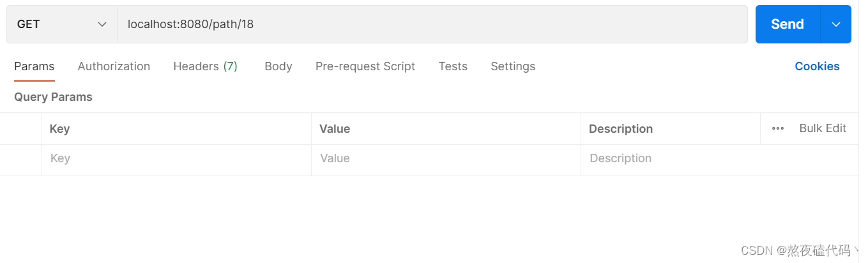Switch to Bulk Edit mode
Viewport: 868px width, 263px height.
(x=823, y=128)
